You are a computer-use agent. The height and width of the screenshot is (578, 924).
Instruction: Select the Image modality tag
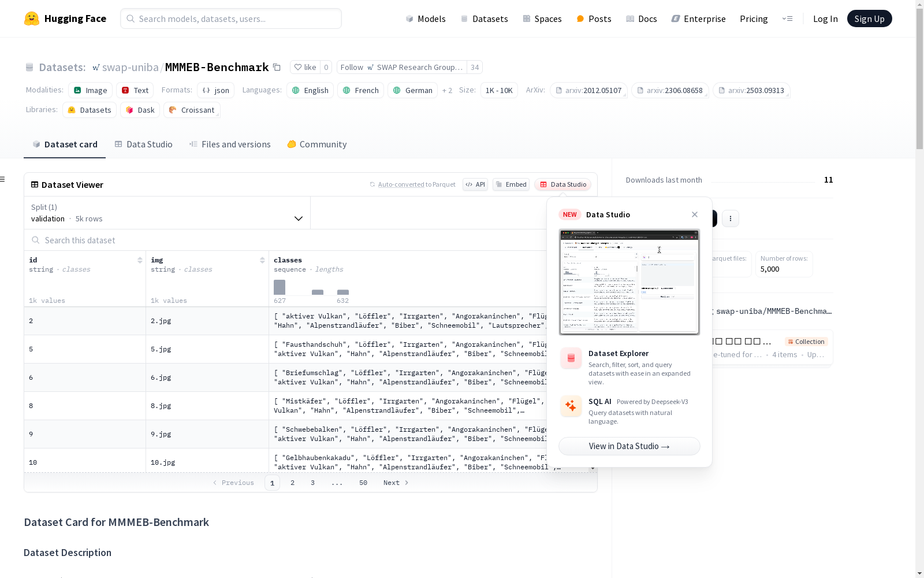coord(90,90)
